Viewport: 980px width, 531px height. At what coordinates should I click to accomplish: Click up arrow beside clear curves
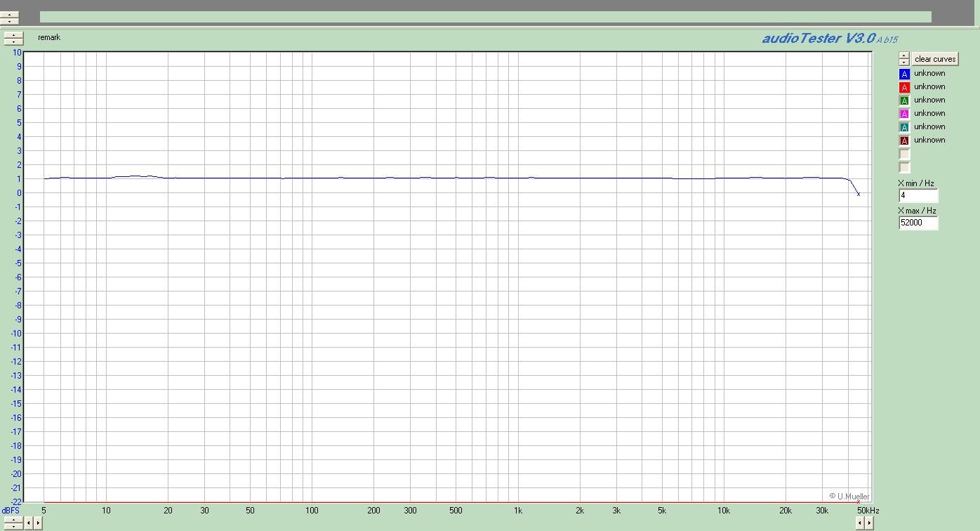click(904, 56)
